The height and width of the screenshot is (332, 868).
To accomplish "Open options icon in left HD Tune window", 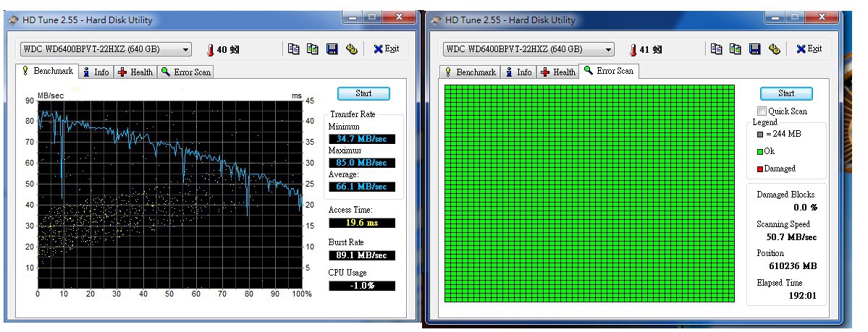I will (352, 48).
